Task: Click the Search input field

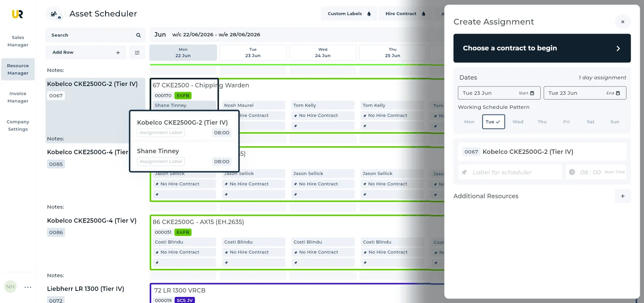Action: [95, 35]
